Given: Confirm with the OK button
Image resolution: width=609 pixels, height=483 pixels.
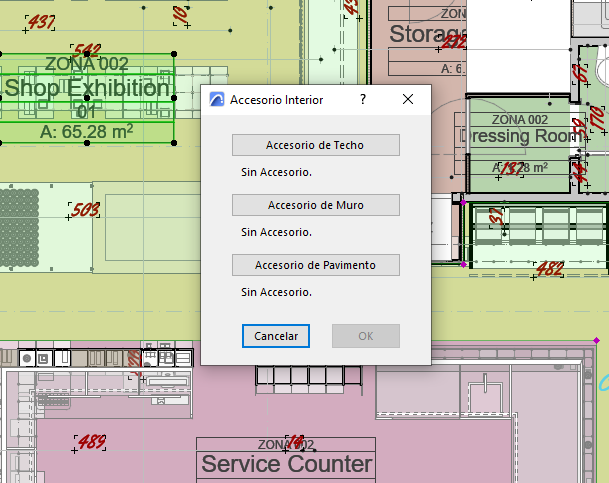Looking at the screenshot, I should (x=365, y=336).
